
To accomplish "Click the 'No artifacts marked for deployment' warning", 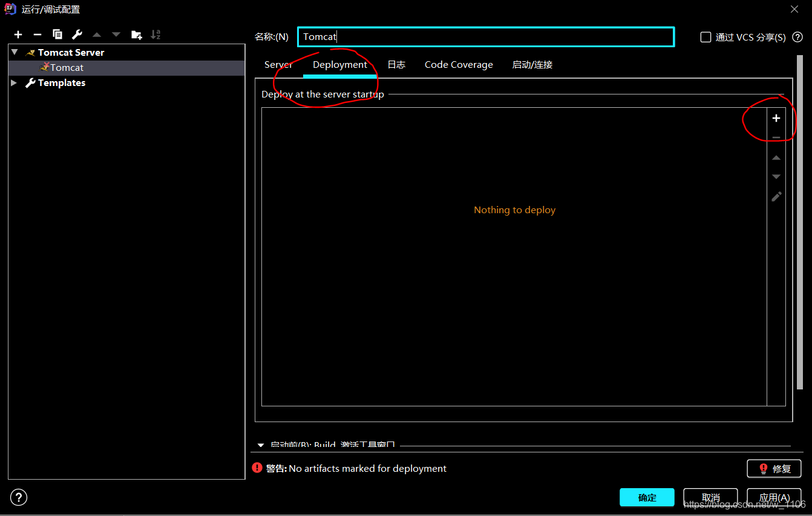I will pyautogui.click(x=368, y=468).
